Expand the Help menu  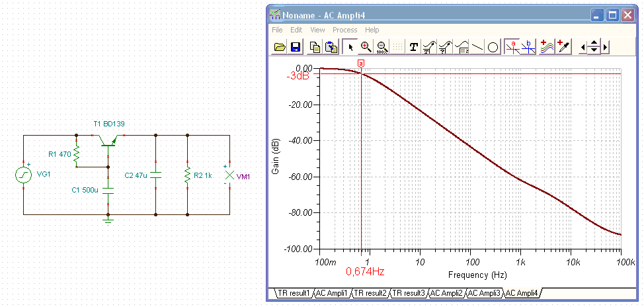[x=372, y=30]
